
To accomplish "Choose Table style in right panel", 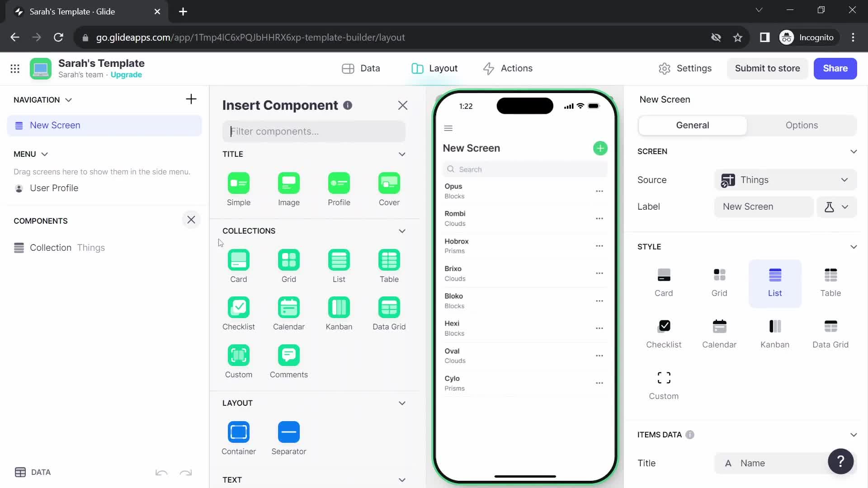I will pos(830,283).
